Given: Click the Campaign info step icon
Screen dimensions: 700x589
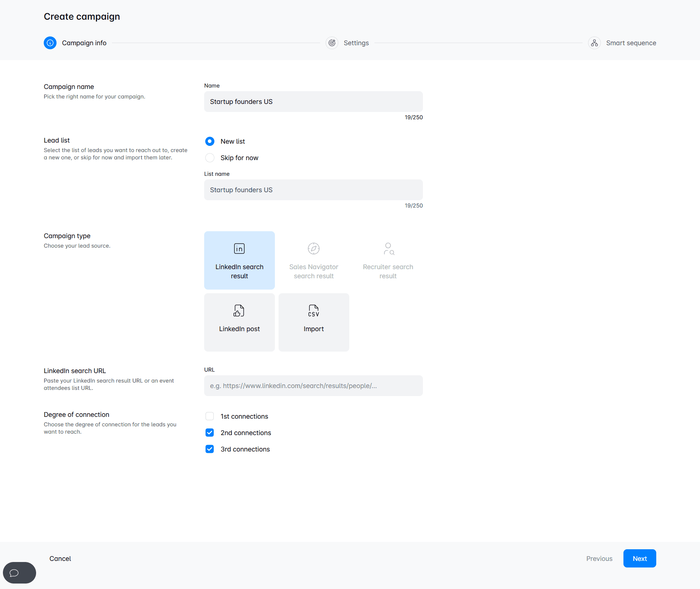Looking at the screenshot, I should point(50,43).
